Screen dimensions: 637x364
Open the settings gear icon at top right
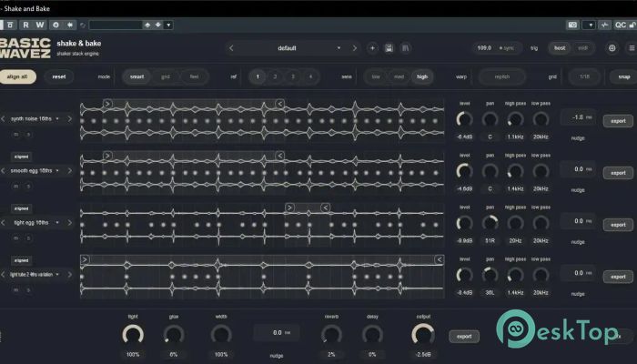click(612, 48)
